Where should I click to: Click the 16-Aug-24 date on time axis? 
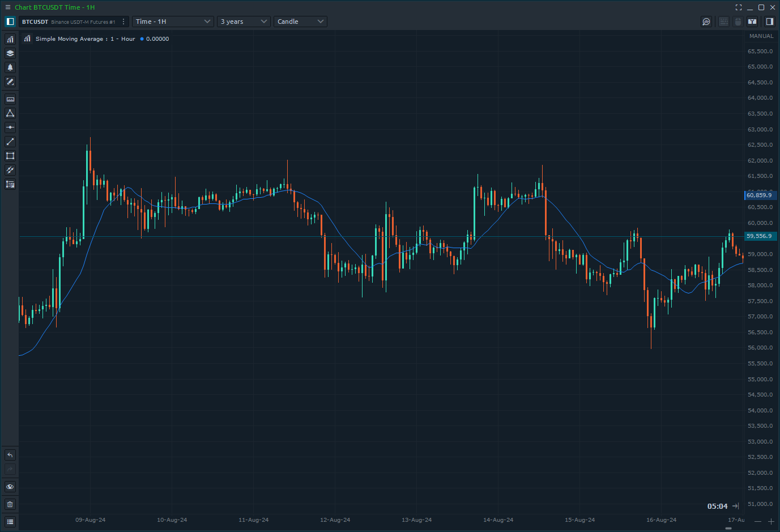pos(662,520)
